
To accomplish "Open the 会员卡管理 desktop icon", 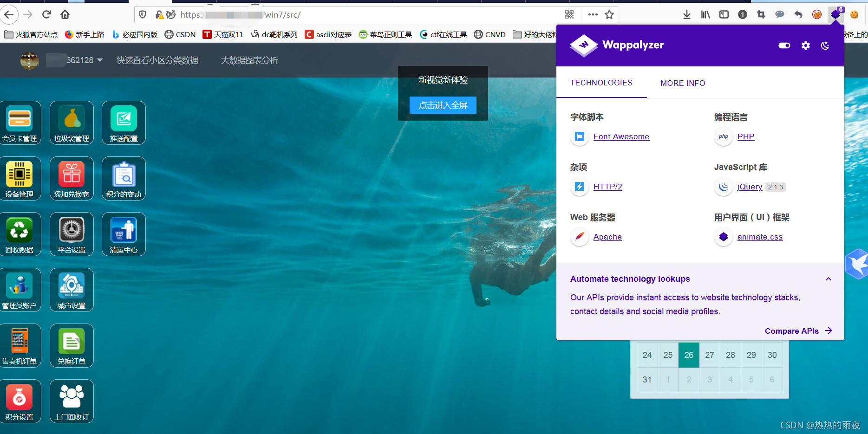I will 19,123.
